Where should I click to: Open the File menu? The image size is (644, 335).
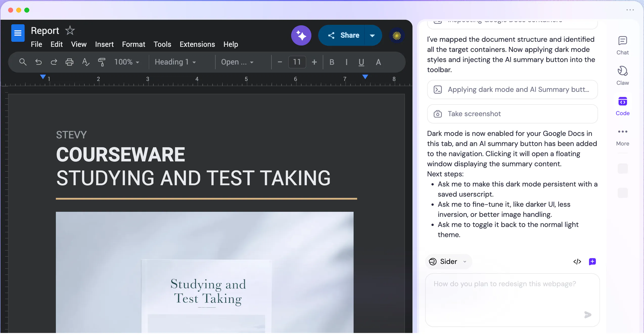coord(36,44)
